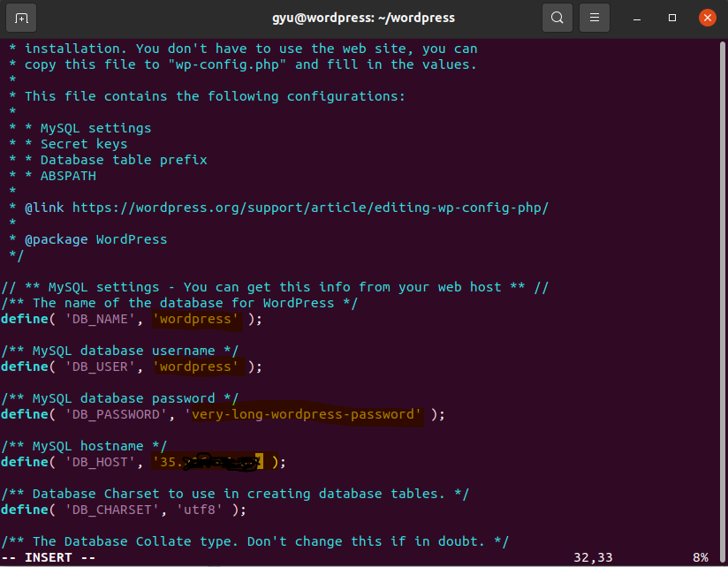Place cursor on 'DB_CHARSET' constant
The height and width of the screenshot is (567, 728).
[x=112, y=510]
